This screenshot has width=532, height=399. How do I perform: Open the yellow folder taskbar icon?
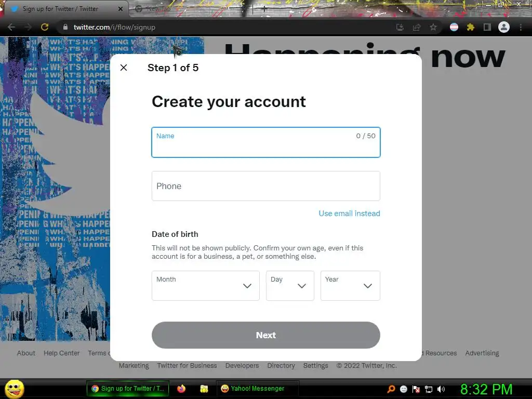click(x=204, y=389)
